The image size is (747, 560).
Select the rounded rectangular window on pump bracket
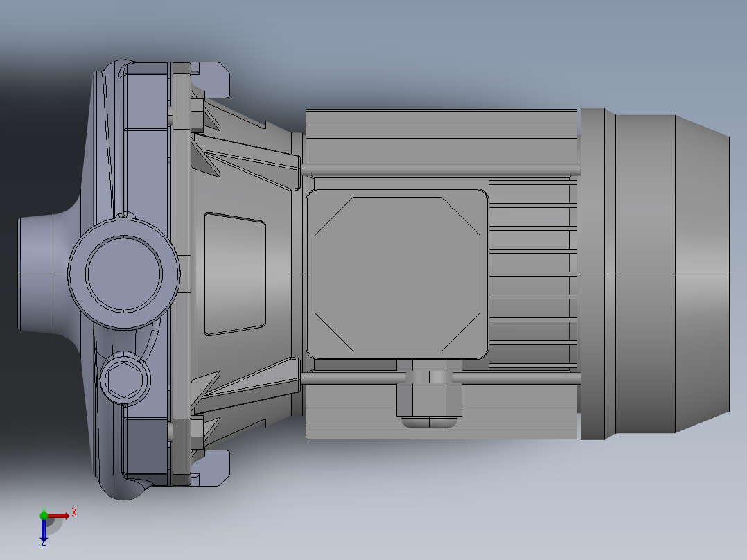click(x=235, y=274)
